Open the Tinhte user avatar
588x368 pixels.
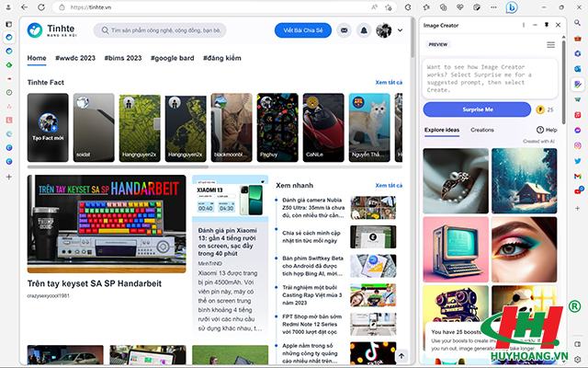tap(384, 30)
